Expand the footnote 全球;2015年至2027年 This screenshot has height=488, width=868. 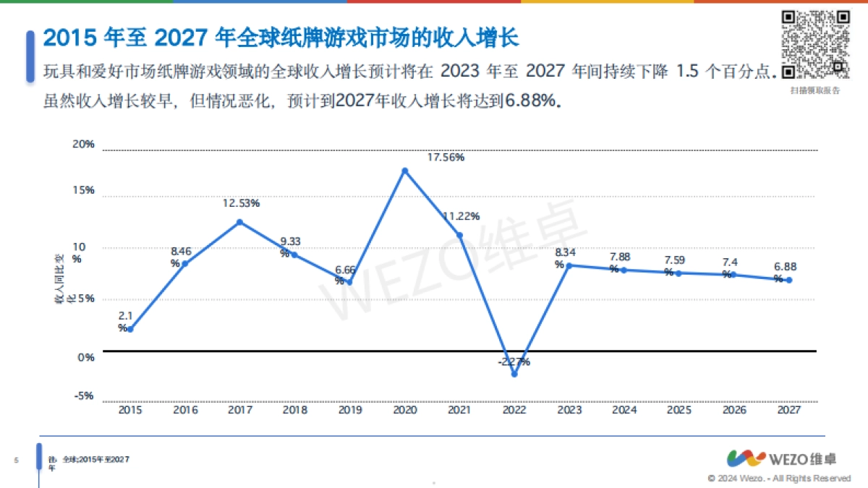pos(94,460)
